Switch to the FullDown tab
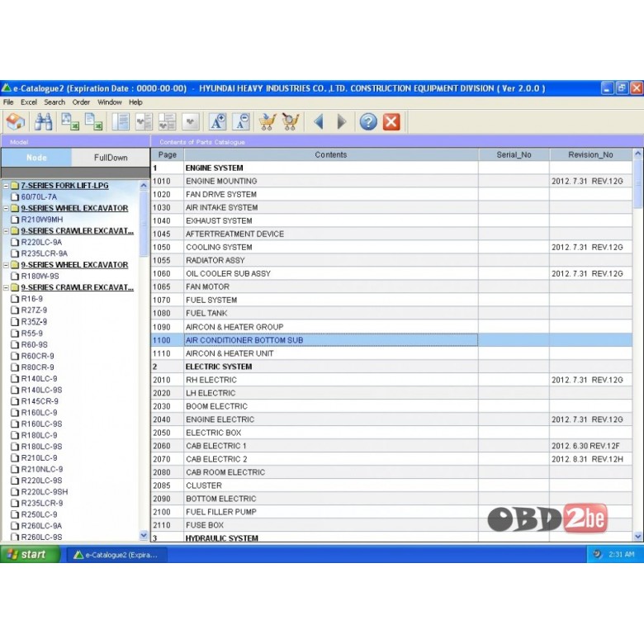 pos(111,158)
